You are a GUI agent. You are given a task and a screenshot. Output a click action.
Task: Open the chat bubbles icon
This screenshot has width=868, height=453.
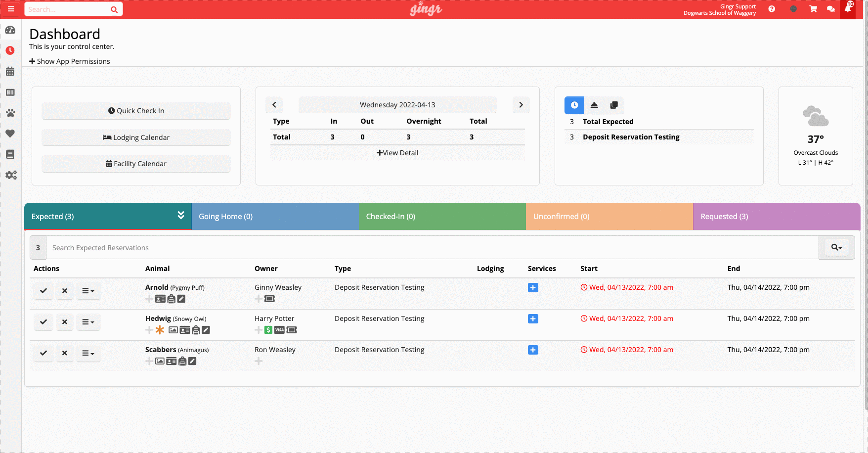point(831,9)
